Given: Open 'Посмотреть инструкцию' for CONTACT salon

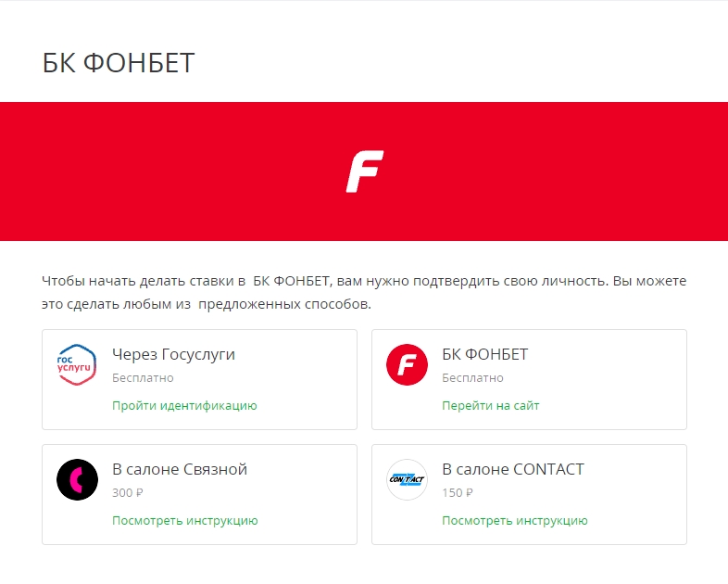Looking at the screenshot, I should click(514, 520).
